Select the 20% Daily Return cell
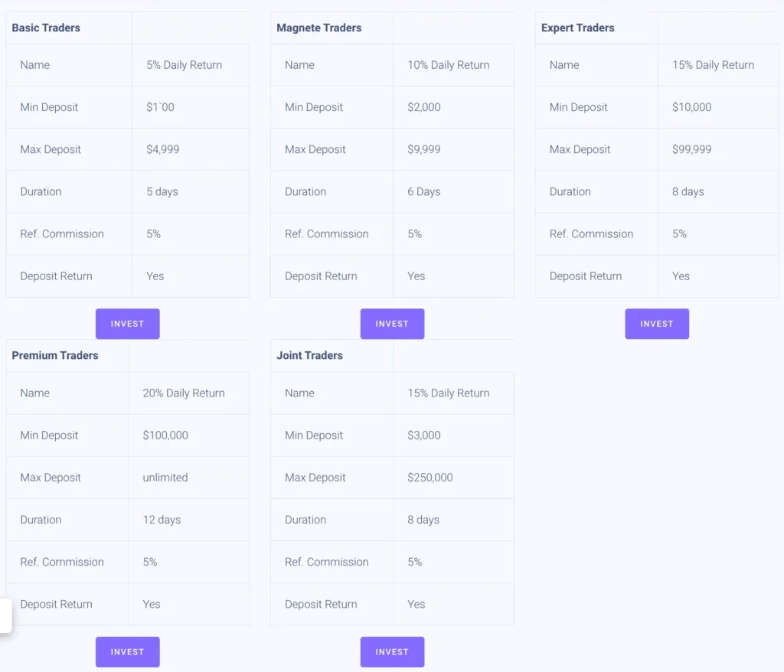 tap(184, 393)
